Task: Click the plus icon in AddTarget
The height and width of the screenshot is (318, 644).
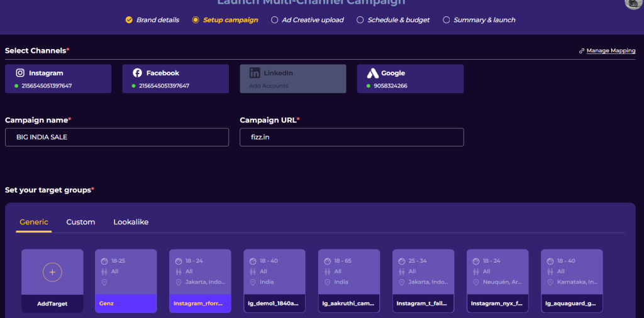Action: pyautogui.click(x=52, y=272)
